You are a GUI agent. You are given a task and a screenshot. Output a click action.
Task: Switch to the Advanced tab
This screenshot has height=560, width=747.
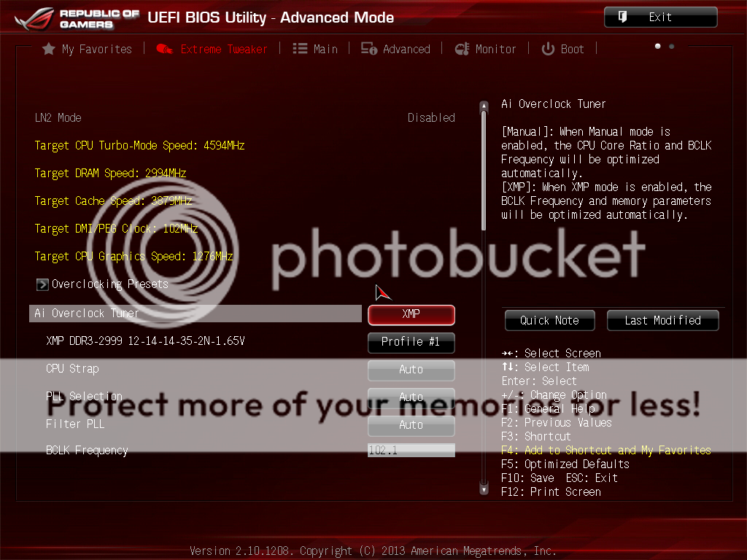coord(406,49)
